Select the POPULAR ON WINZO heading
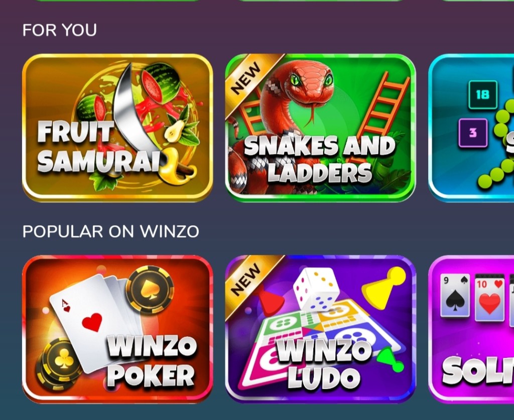Image resolution: width=514 pixels, height=420 pixels. pyautogui.click(x=111, y=231)
